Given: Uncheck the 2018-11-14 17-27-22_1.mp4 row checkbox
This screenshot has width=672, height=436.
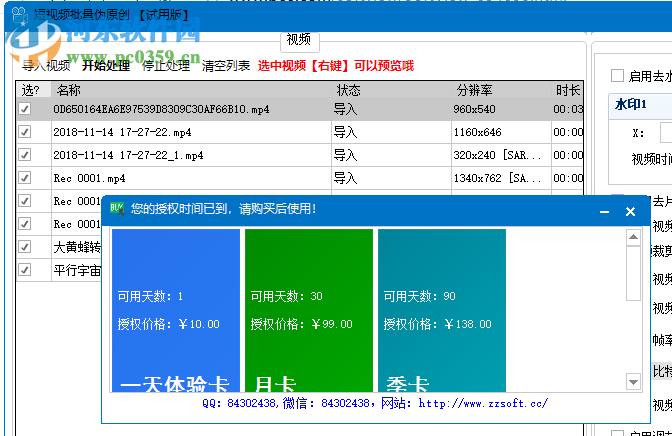Looking at the screenshot, I should 25,155.
